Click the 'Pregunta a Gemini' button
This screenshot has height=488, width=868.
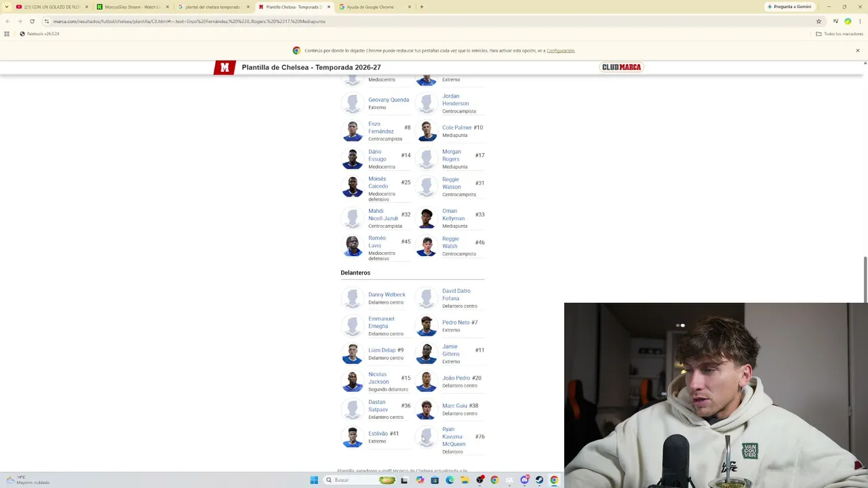pos(790,7)
